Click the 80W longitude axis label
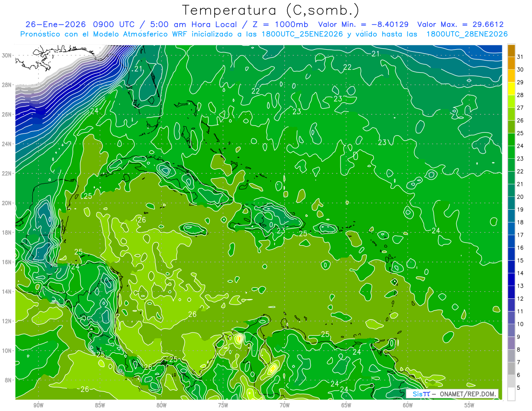Viewport: 532px width, 411px height. pyautogui.click(x=161, y=405)
